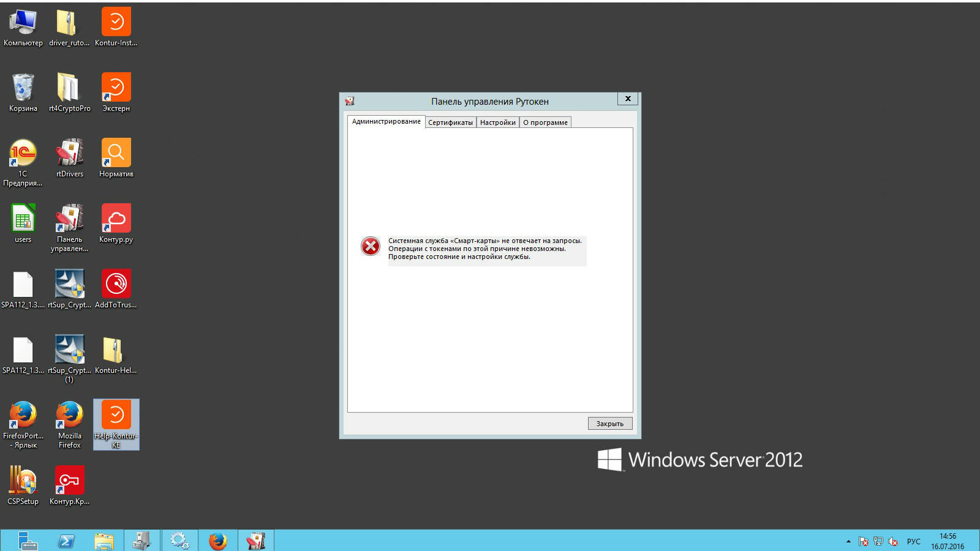The width and height of the screenshot is (980, 551).
Task: Select the rtDrivers desktop icon
Action: pos(69,157)
